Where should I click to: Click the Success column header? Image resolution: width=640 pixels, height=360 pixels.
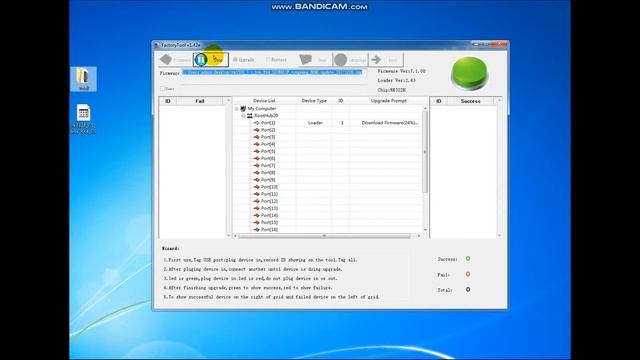click(470, 101)
